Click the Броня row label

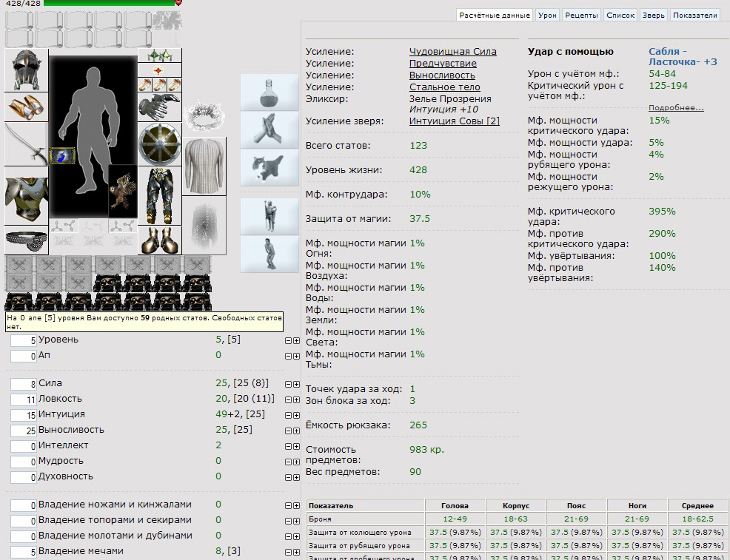[x=366, y=519]
